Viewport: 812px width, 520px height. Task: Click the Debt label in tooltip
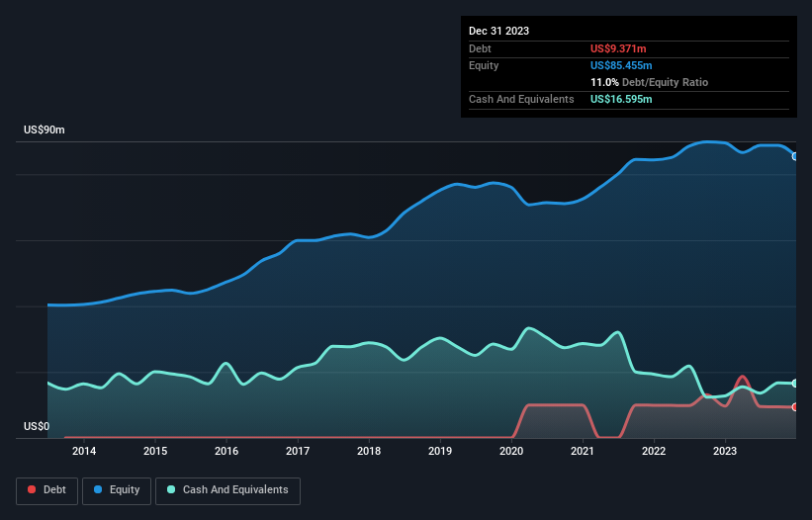480,48
